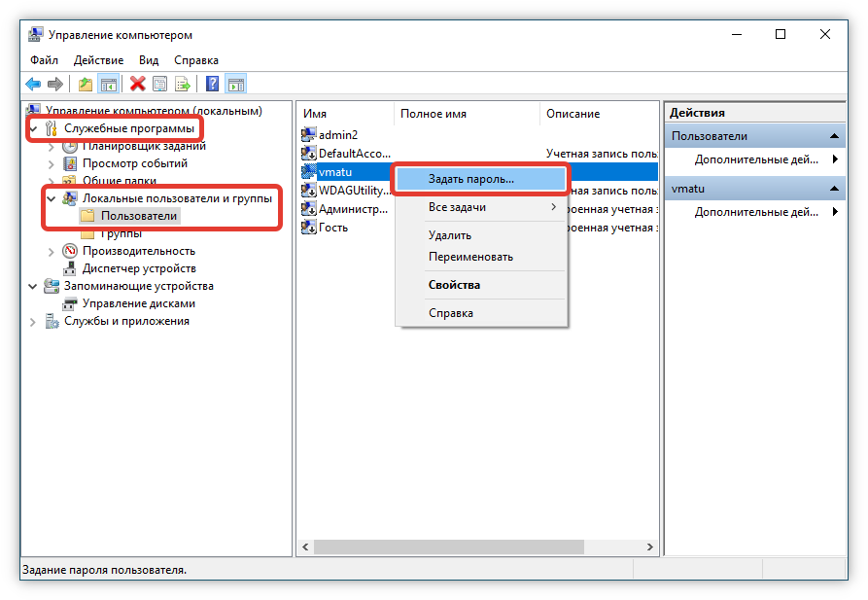Click the Back arrow in the toolbar
This screenshot has width=868, height=600.
33,85
